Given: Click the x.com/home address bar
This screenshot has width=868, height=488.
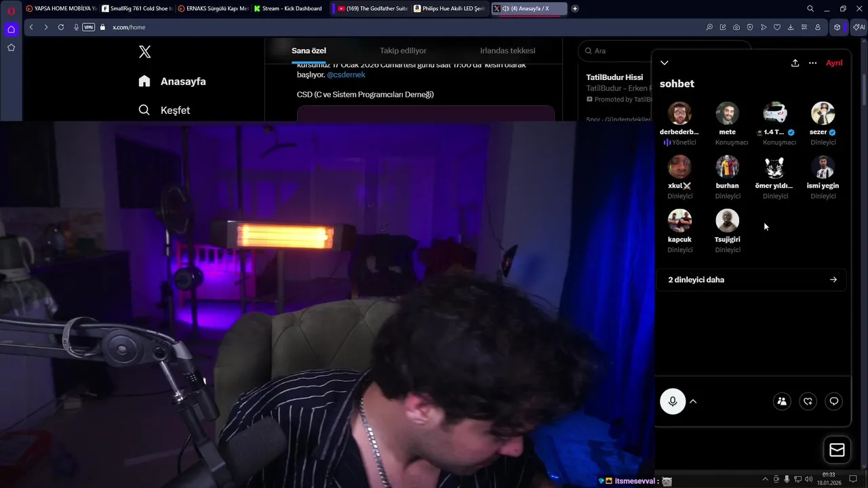Looking at the screenshot, I should (x=129, y=27).
